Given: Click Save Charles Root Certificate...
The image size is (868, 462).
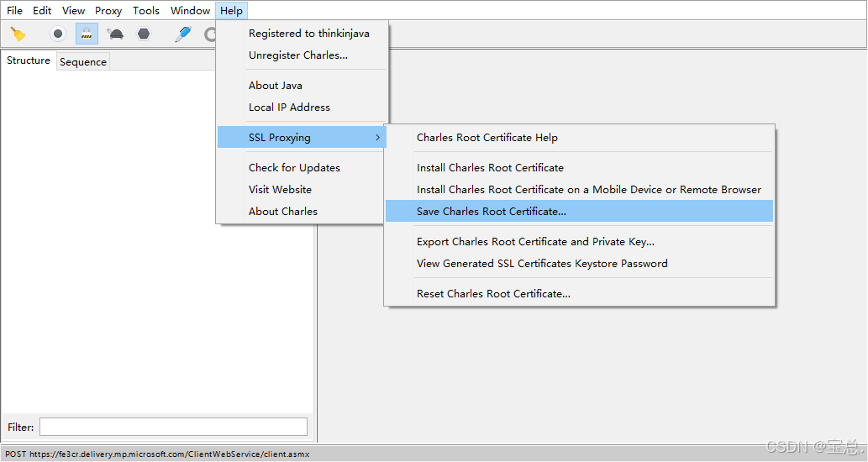Looking at the screenshot, I should click(579, 212).
